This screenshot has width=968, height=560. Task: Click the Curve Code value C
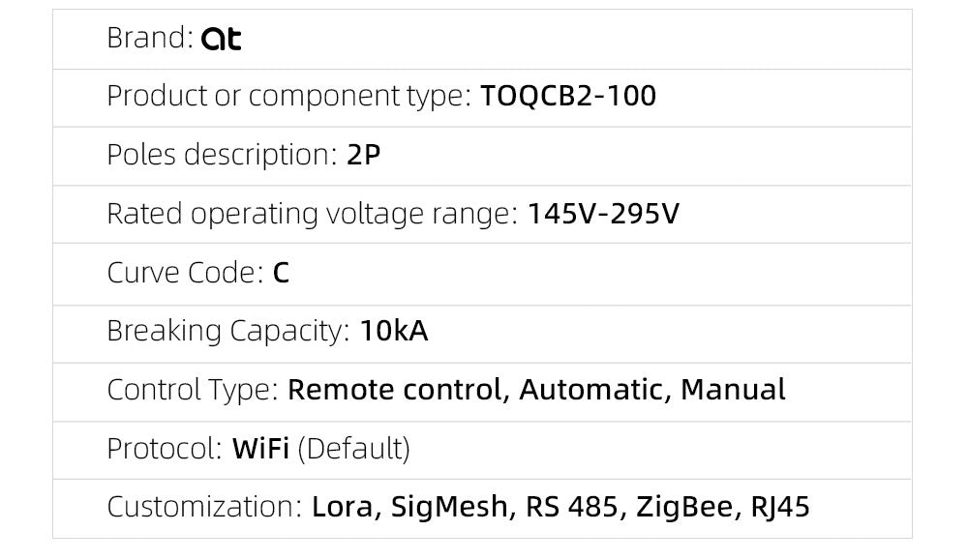point(281,273)
